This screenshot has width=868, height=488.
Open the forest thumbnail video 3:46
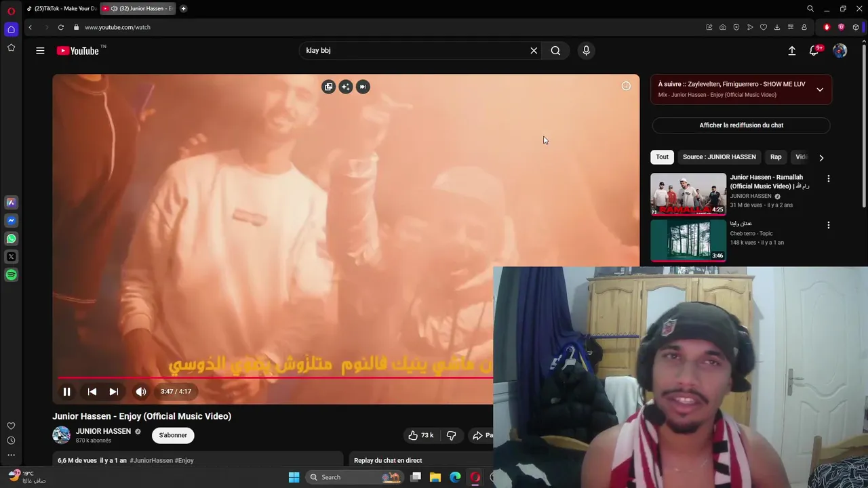(x=688, y=240)
